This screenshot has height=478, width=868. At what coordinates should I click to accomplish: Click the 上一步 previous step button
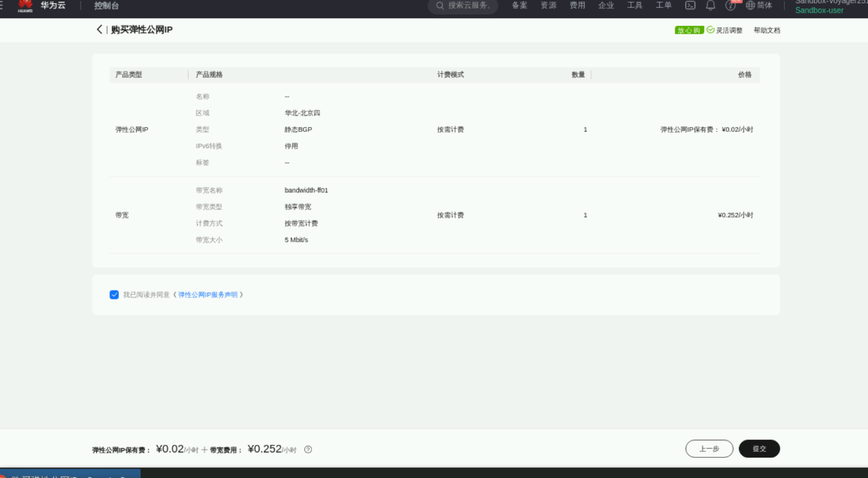[709, 449]
